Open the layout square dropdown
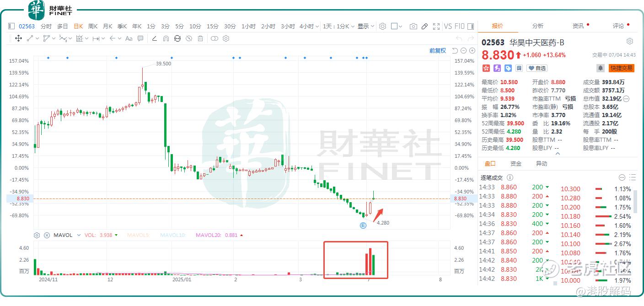 tap(397, 26)
